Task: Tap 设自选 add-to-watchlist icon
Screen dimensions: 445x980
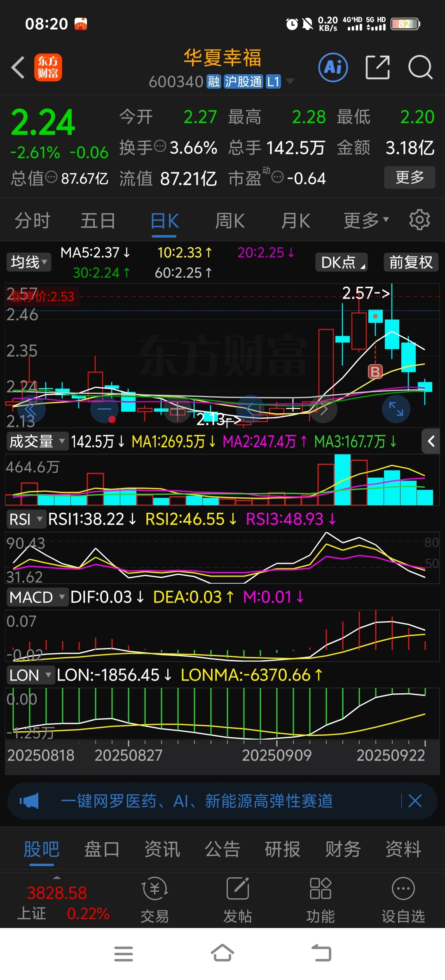Action: tap(403, 900)
